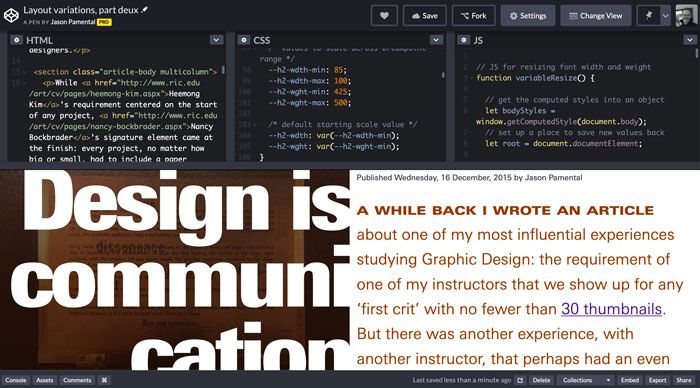Open Jason Pamental's profile link
The width and height of the screenshot is (700, 388).
[73, 22]
